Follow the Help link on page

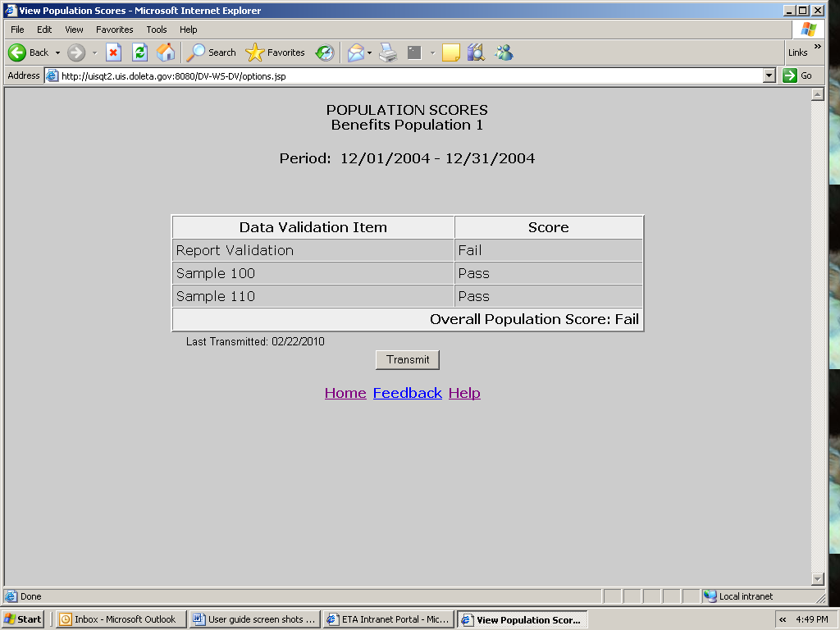point(464,393)
